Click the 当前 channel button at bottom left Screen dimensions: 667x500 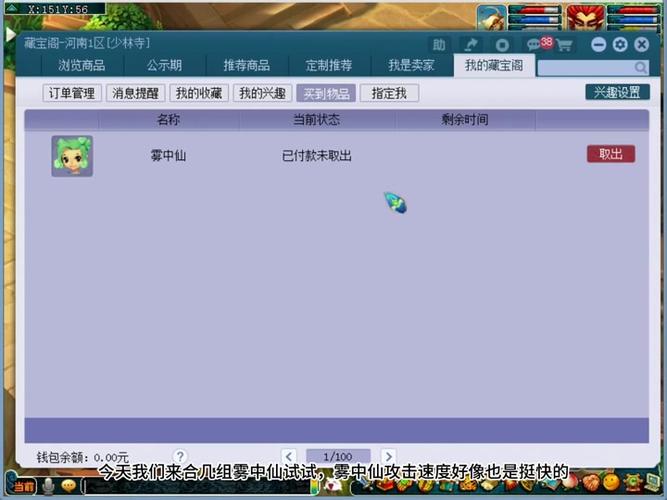coord(23,487)
